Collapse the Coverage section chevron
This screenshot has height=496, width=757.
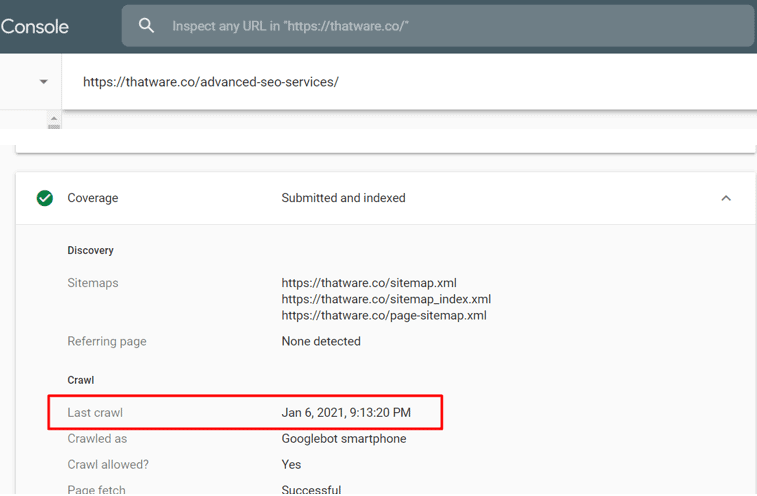tap(726, 198)
